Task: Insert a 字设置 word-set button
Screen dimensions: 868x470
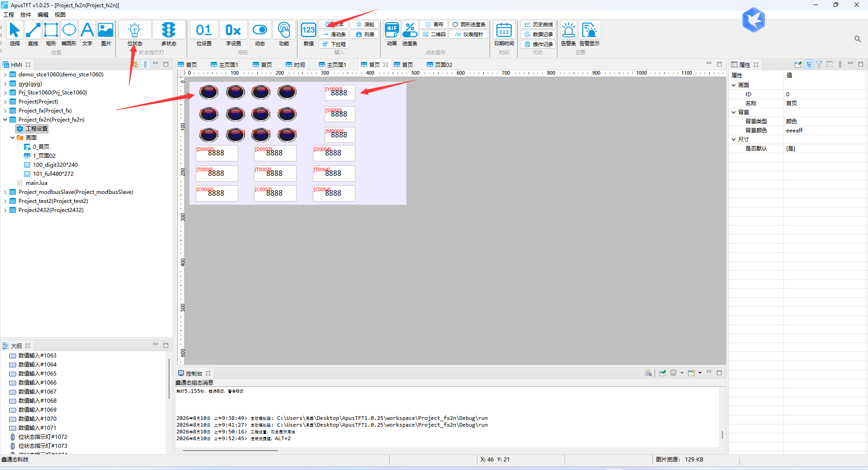Action: 233,34
